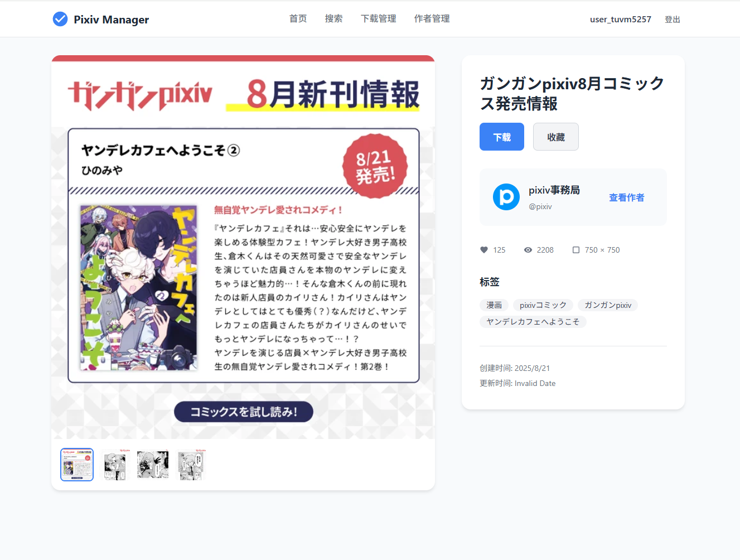
Task: Click the @pixiv handle text
Action: pos(540,206)
